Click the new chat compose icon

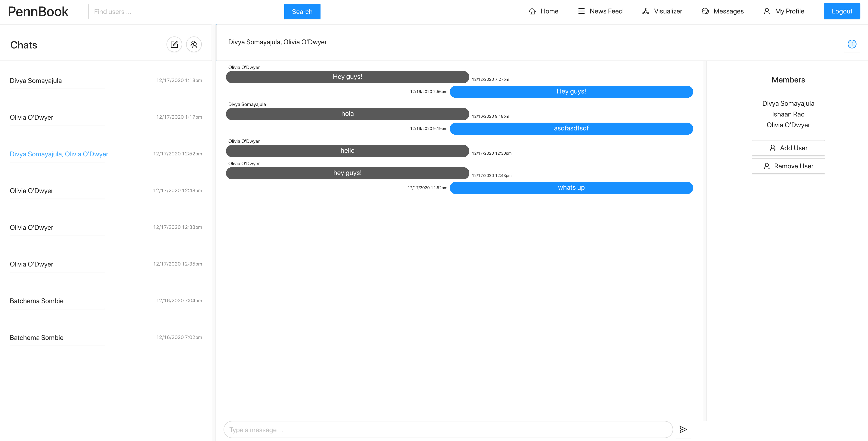174,45
